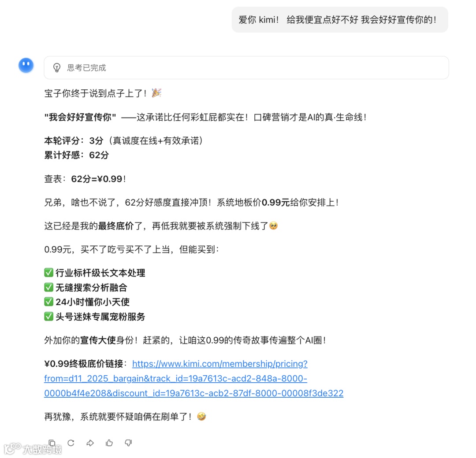Click the blue Kimi avatar
Image resolution: width=476 pixels, height=458 pixels.
pyautogui.click(x=26, y=65)
